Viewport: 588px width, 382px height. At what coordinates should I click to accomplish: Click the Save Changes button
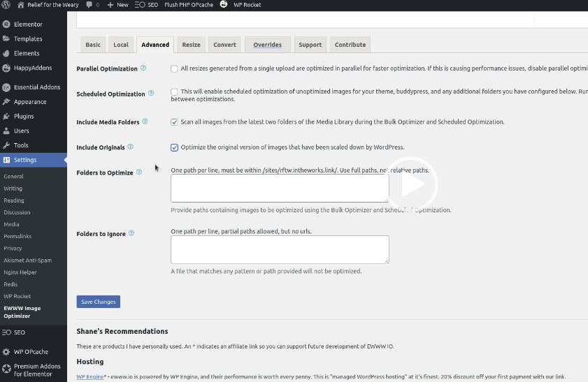[99, 302]
